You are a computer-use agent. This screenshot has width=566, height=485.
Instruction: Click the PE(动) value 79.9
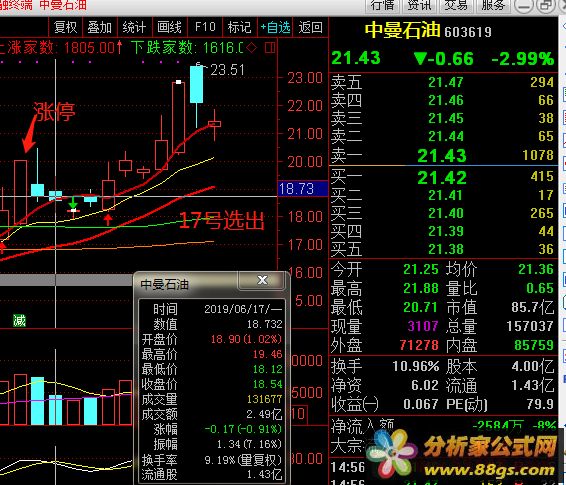click(540, 404)
